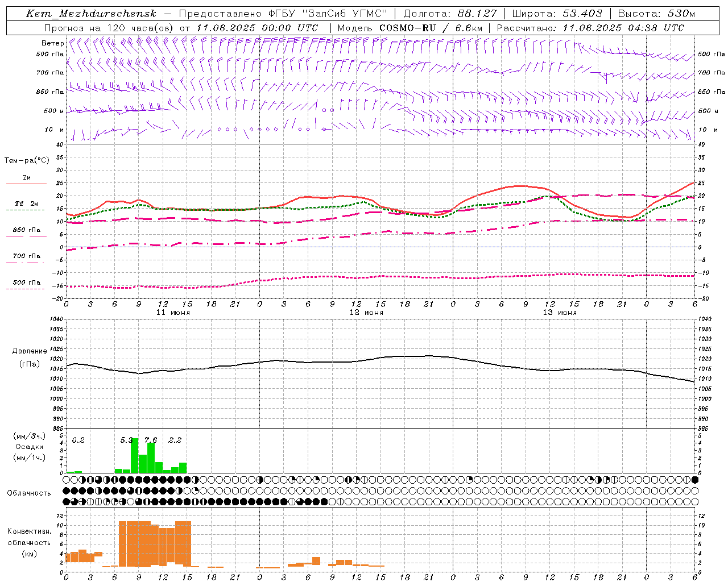Select the Осадки precipitation label
The height and width of the screenshot is (582, 728).
30,447
